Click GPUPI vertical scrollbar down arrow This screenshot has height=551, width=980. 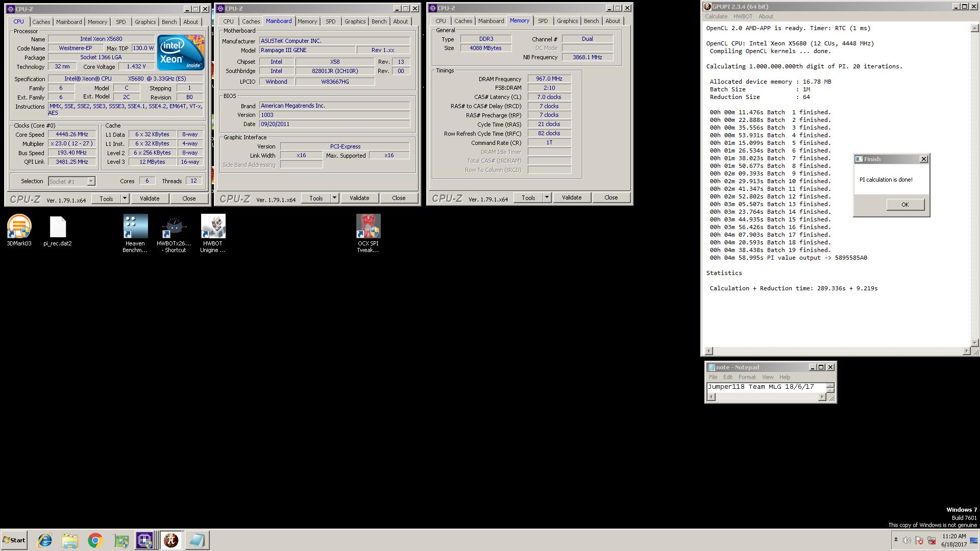(975, 342)
